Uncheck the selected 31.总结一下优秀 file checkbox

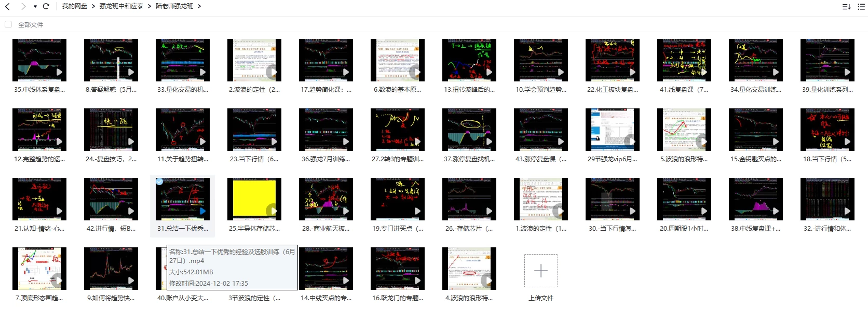click(159, 181)
